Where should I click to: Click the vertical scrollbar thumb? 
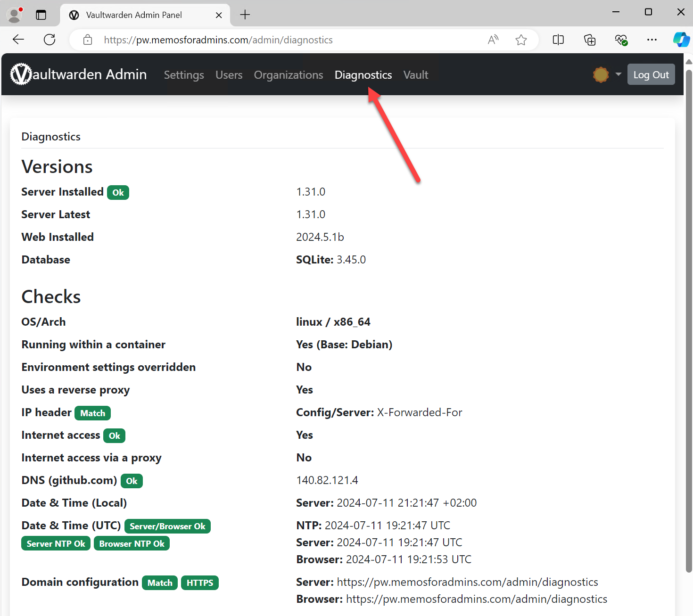(x=689, y=320)
